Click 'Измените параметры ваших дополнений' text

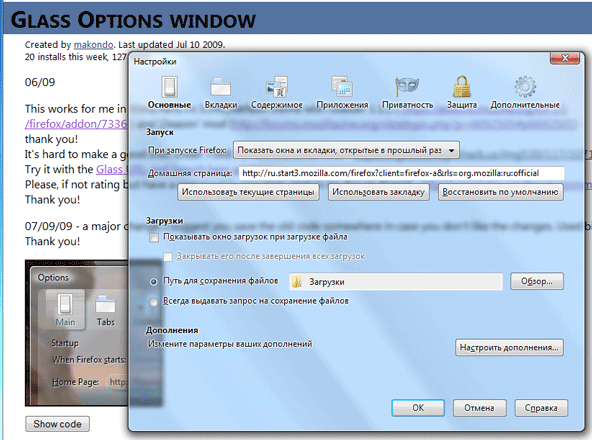click(x=230, y=344)
